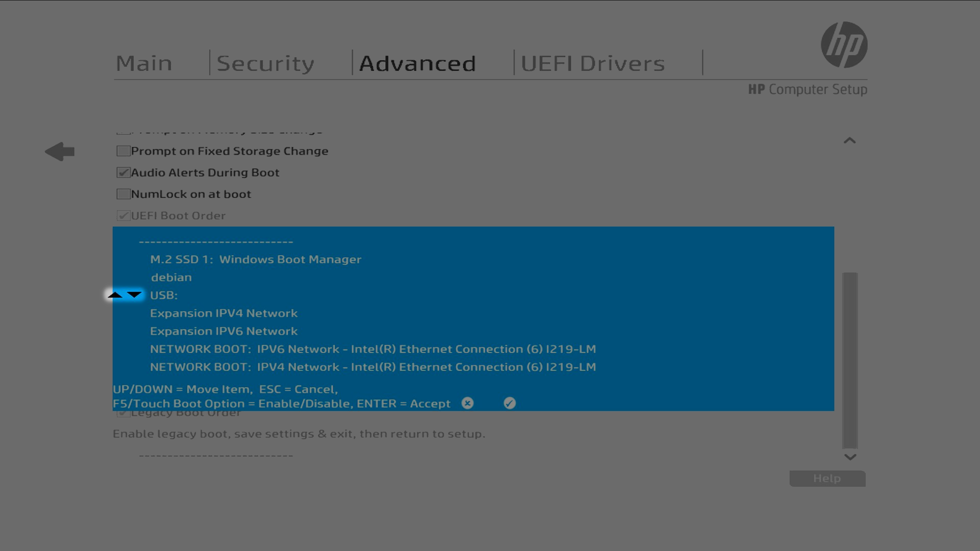The image size is (980, 551).
Task: Toggle UEFI Boot Order checkbox
Action: tap(123, 215)
